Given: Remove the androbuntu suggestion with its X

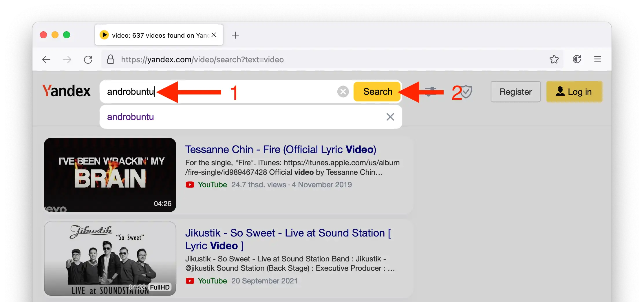Looking at the screenshot, I should click(x=390, y=117).
